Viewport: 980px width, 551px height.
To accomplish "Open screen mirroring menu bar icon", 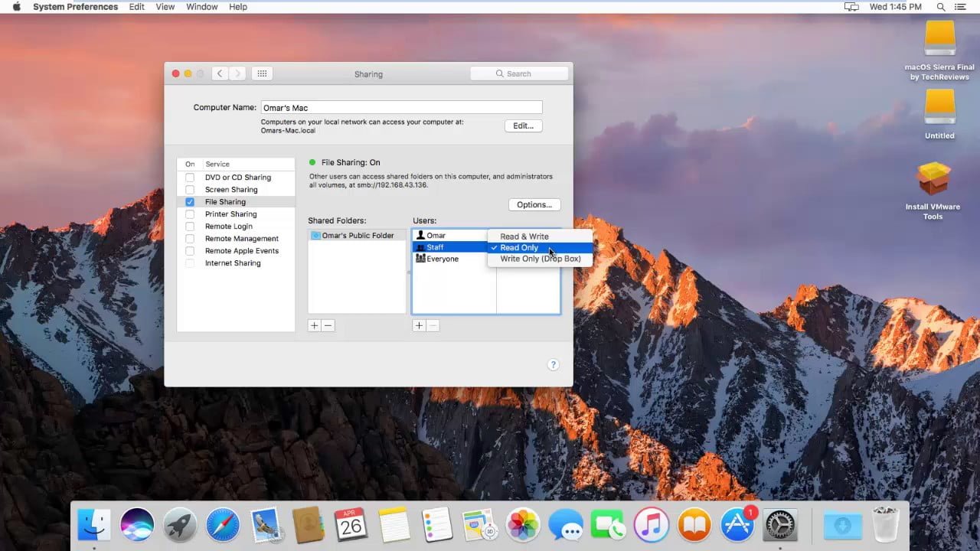I will [x=851, y=7].
